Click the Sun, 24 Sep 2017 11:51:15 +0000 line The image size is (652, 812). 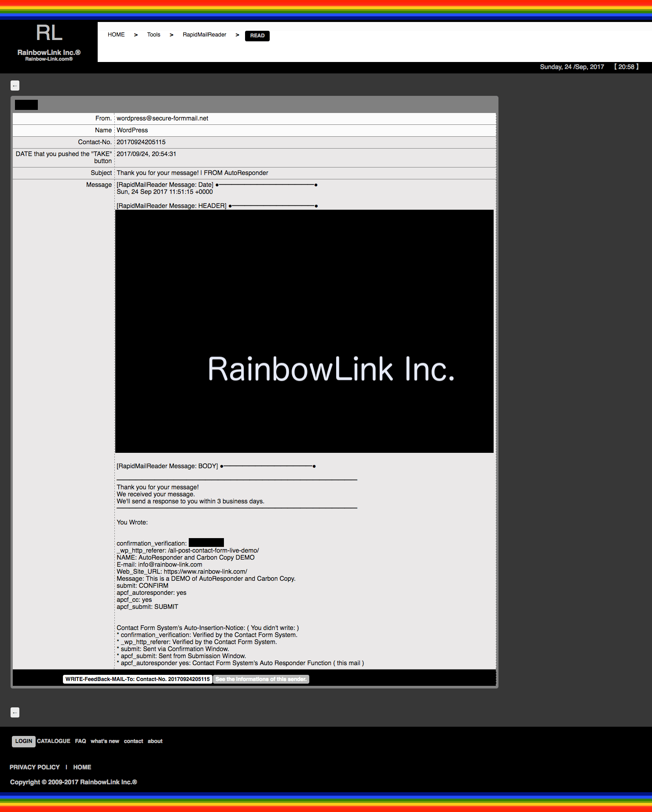[165, 192]
